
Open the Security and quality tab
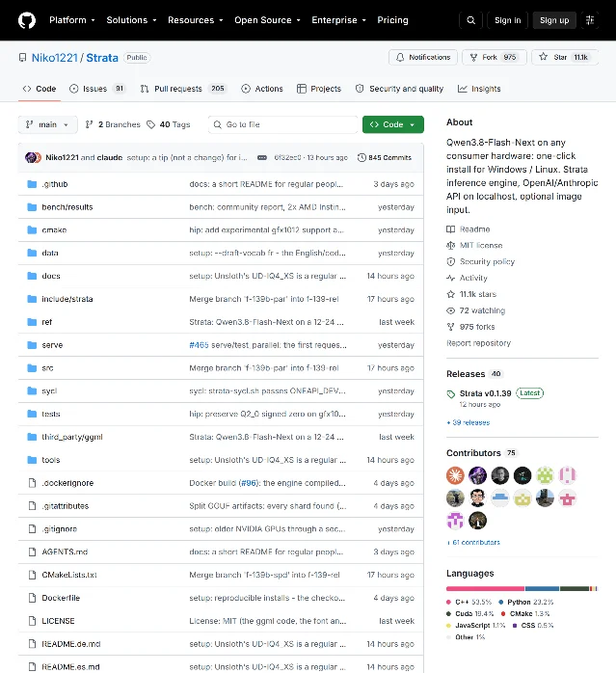(x=399, y=89)
